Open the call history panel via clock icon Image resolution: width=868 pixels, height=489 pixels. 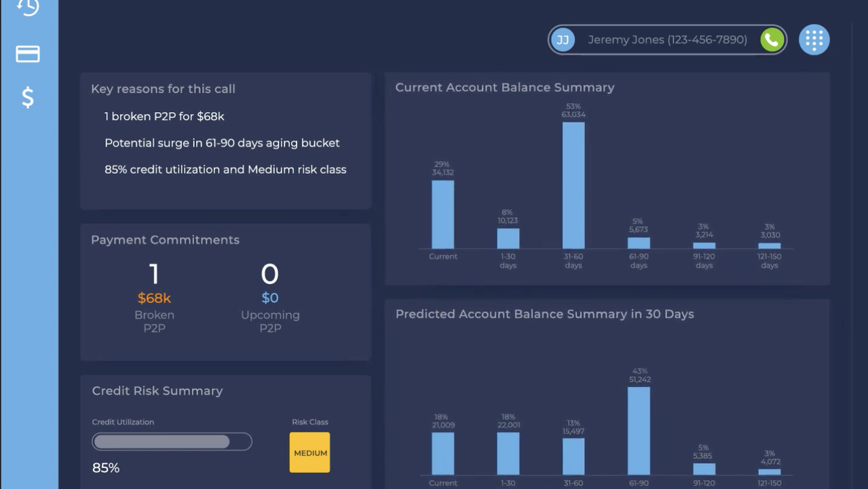(x=27, y=7)
